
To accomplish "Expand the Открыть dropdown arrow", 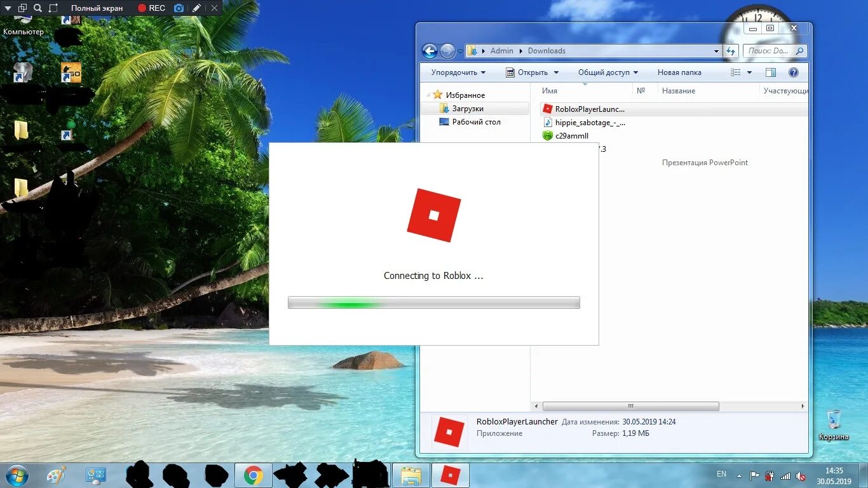I will coord(557,72).
